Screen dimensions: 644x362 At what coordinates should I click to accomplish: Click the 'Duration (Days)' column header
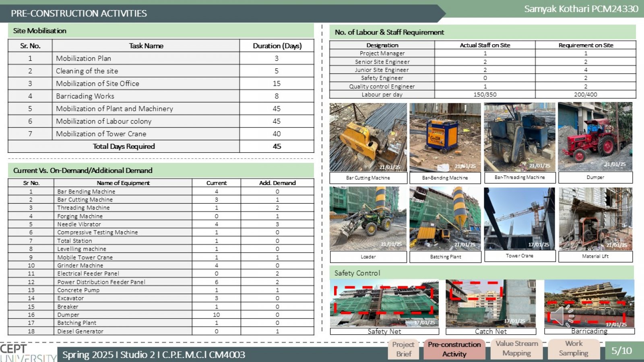tap(277, 46)
